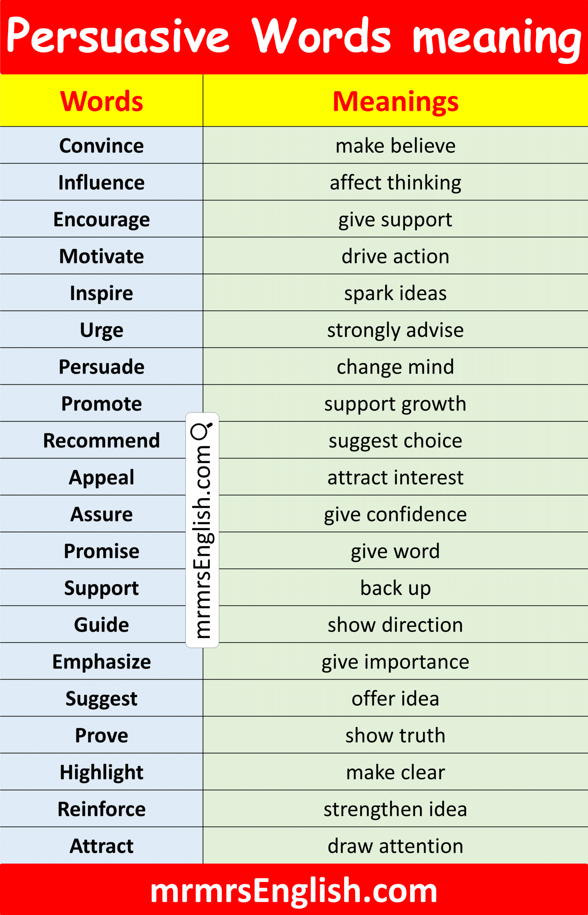
Task: Select the meaning 'support growth'
Action: (395, 404)
